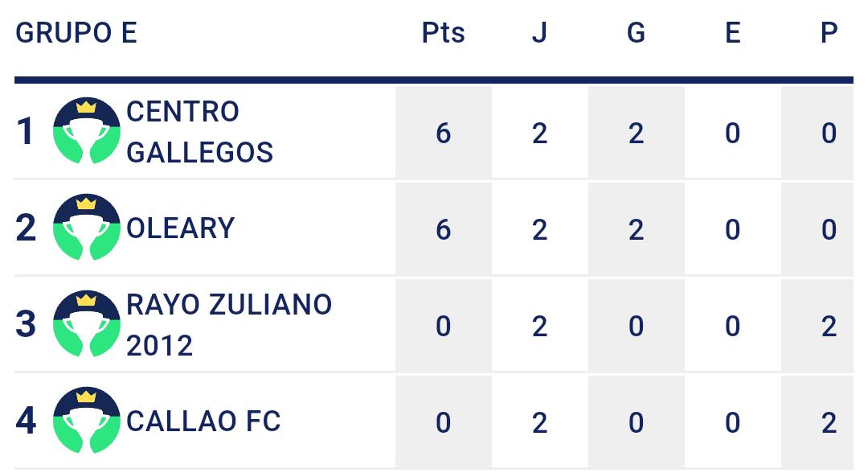Click the J column header

coord(540,33)
